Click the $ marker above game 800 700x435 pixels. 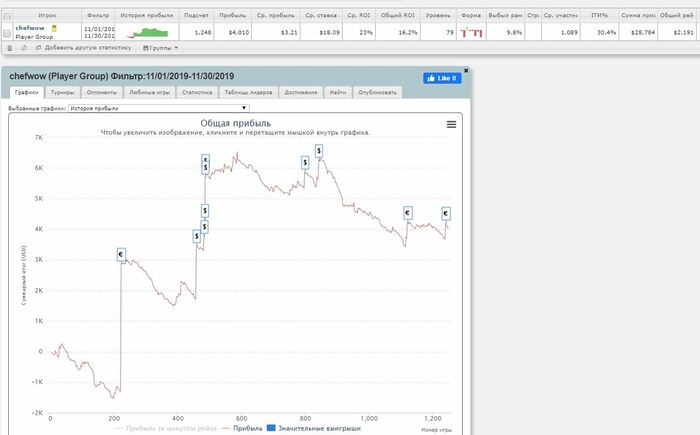pos(305,163)
